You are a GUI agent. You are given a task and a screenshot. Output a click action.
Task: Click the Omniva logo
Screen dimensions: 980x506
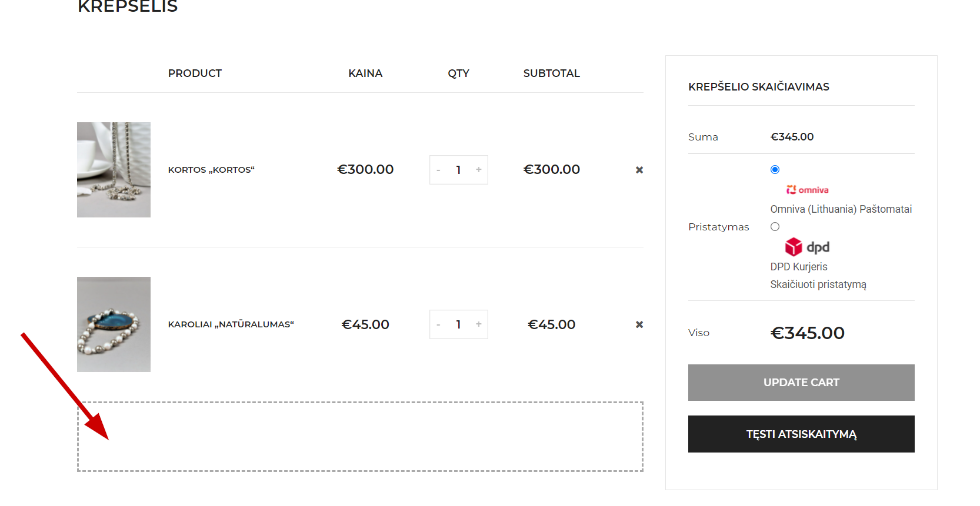(x=807, y=190)
